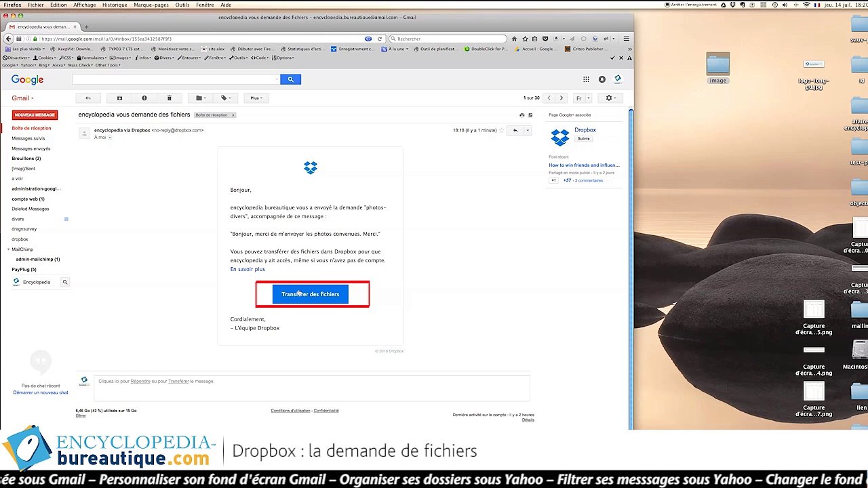The width and height of the screenshot is (868, 488).
Task: Reload the page with the refresh icon
Action: tap(380, 39)
